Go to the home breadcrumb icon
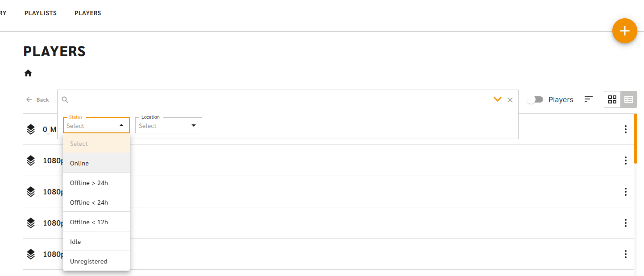Screen dimensions: 644x276 point(28,73)
